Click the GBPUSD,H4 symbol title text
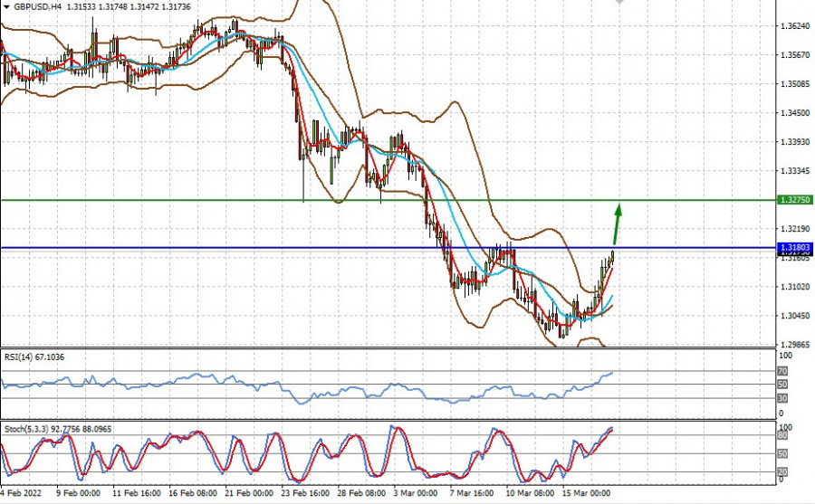The image size is (815, 504). (x=37, y=6)
